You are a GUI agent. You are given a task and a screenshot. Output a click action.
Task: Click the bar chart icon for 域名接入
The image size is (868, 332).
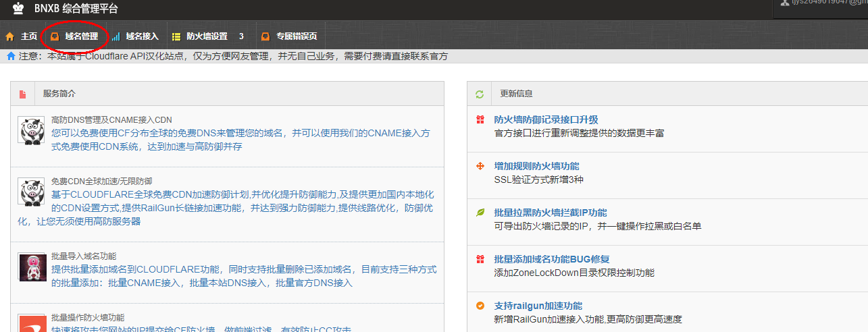pyautogui.click(x=116, y=36)
